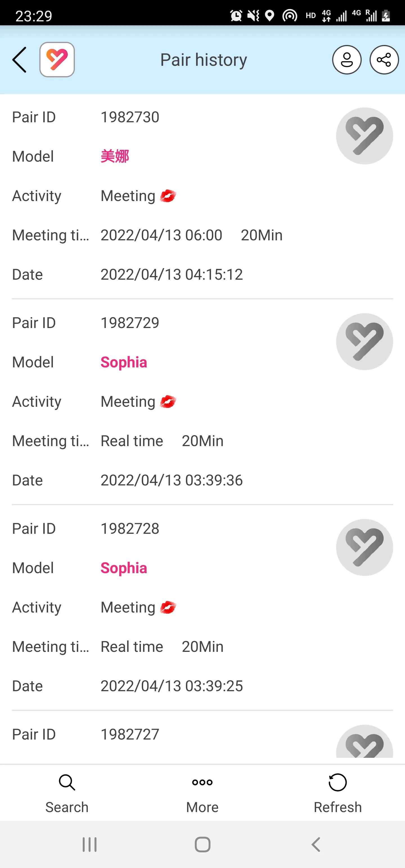The height and width of the screenshot is (868, 405).
Task: Select Pair ID 1982730 number
Action: coord(130,117)
